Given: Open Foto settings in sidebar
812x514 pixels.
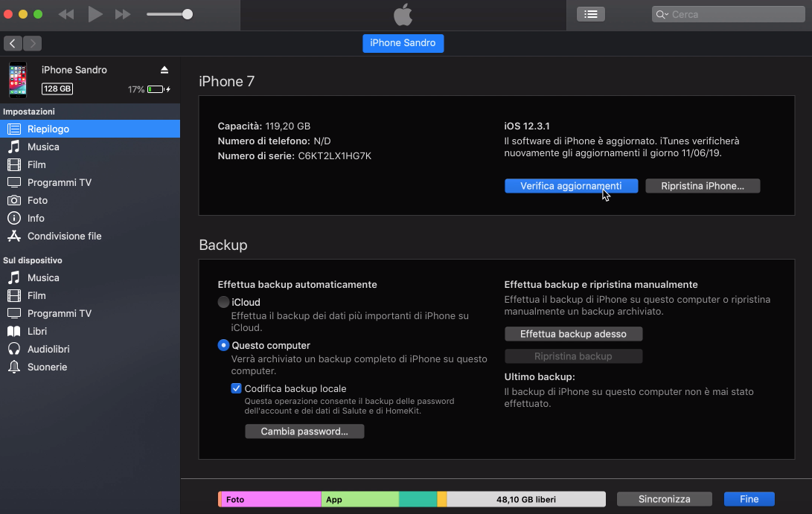Looking at the screenshot, I should (x=90, y=200).
